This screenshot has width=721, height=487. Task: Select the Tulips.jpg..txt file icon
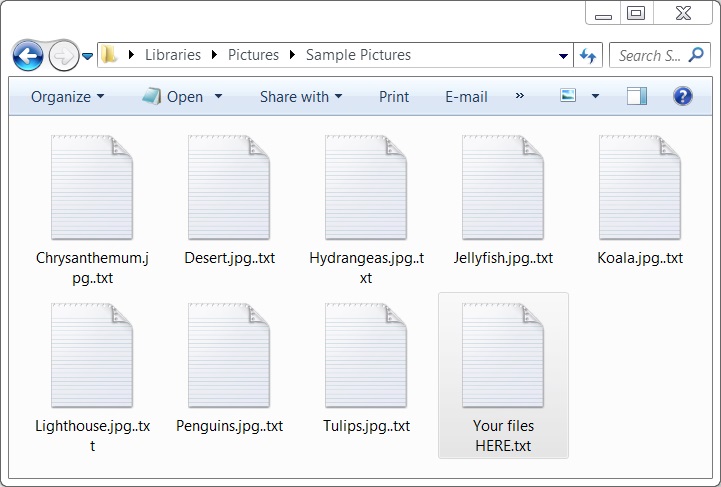366,355
